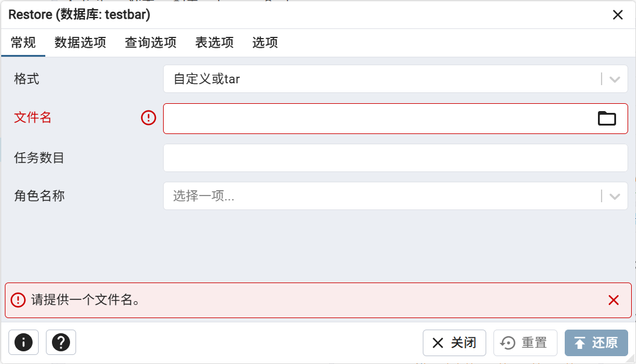636x364 pixels.
Task: Click the red warning icon beside 文件名
Action: click(149, 118)
